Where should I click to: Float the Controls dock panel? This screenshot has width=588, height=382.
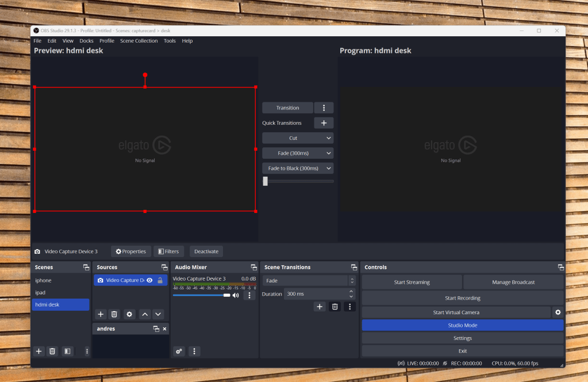560,267
